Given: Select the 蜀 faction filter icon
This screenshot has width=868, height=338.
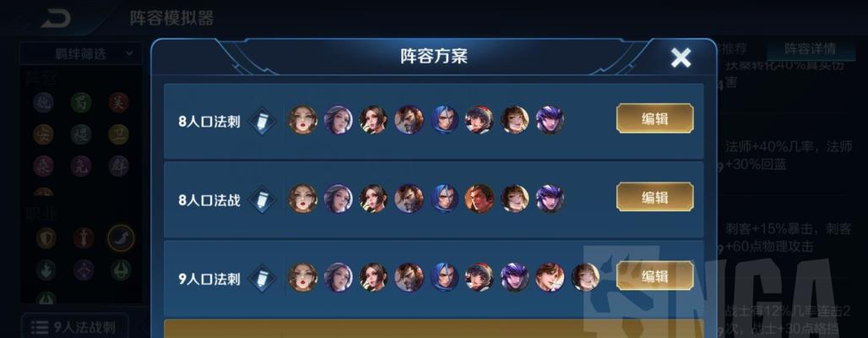Looking at the screenshot, I should (81, 102).
